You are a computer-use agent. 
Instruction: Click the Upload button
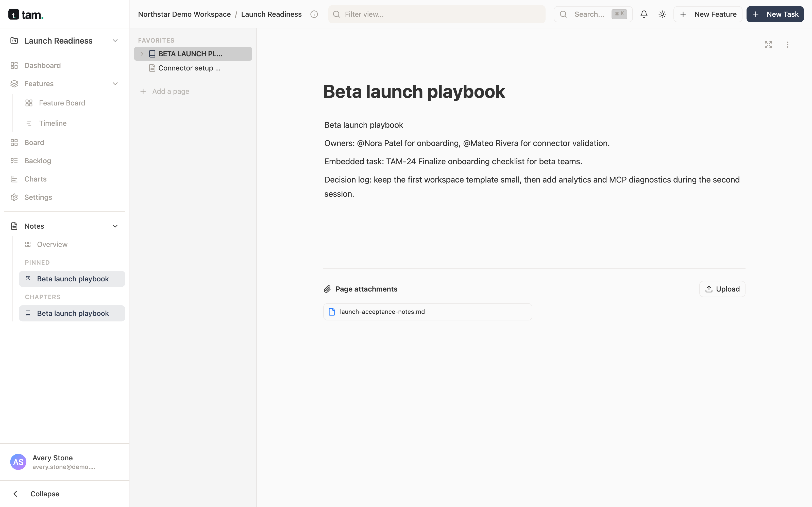pyautogui.click(x=722, y=289)
